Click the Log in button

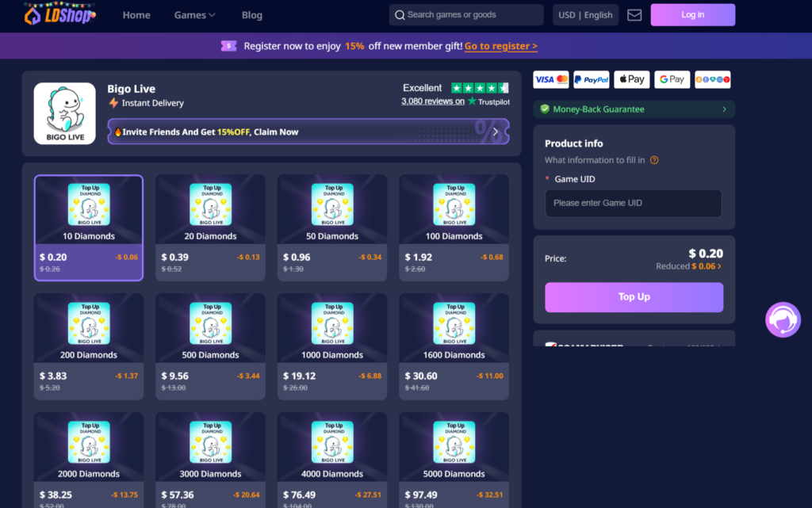(693, 15)
